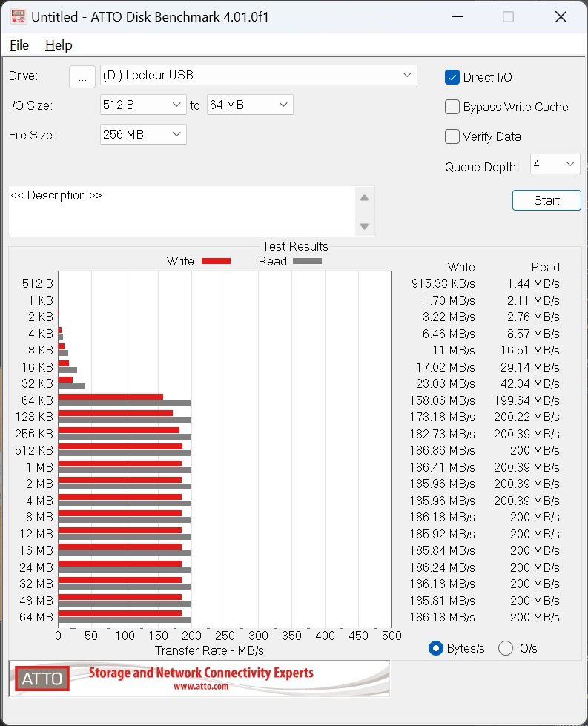Screen dimensions: 588x726
Task: Click the ATTO app icon in title bar
Action: [18, 16]
